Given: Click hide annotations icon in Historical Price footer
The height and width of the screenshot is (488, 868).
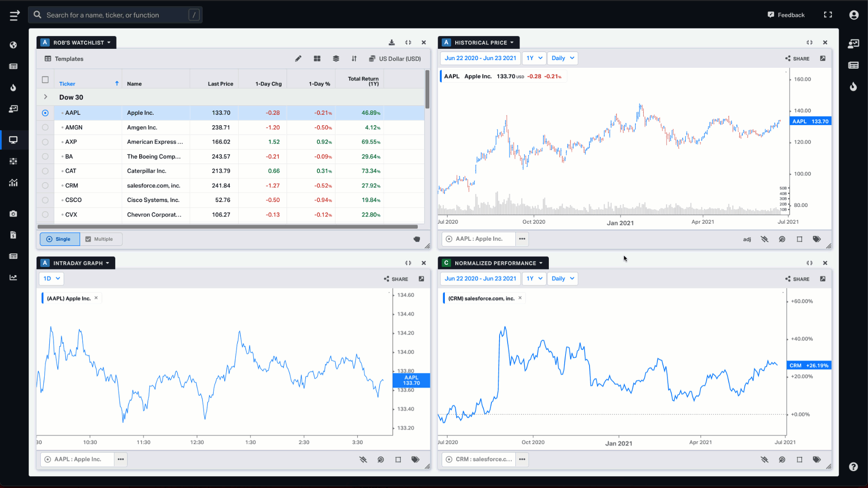Looking at the screenshot, I should (x=764, y=239).
